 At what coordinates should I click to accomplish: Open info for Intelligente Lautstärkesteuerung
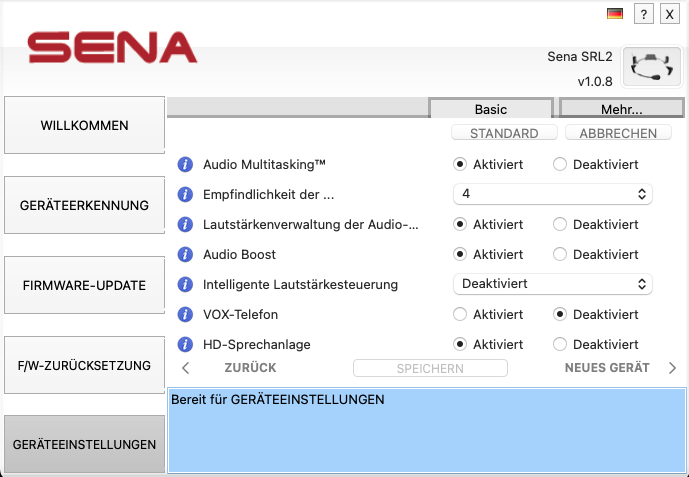pos(185,284)
